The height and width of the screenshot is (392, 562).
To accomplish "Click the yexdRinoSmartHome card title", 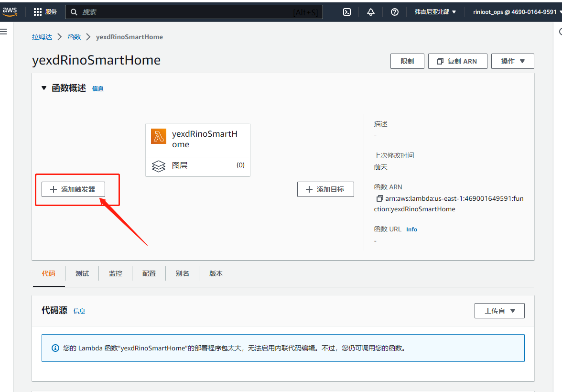I will 205,139.
